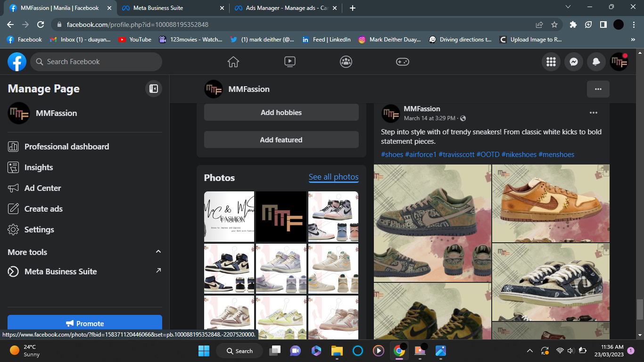The width and height of the screenshot is (644, 362).
Task: Collapse the Manage Page sidebar
Action: pos(154,89)
